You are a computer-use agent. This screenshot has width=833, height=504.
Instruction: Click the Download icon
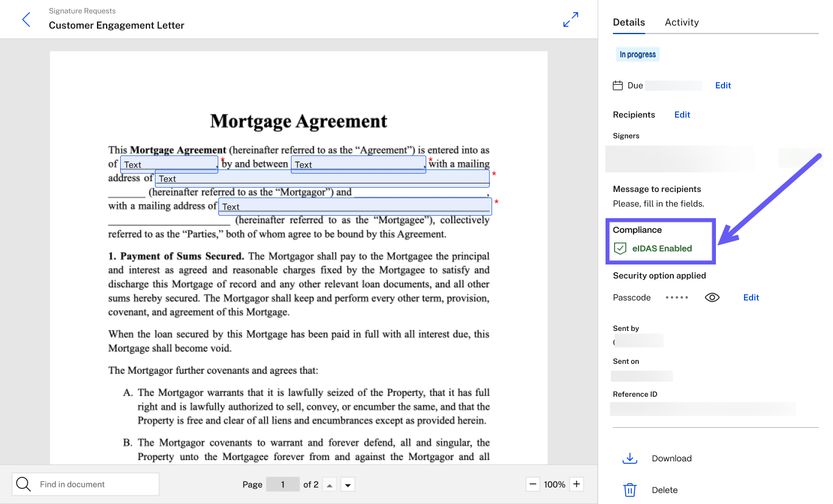click(x=629, y=458)
